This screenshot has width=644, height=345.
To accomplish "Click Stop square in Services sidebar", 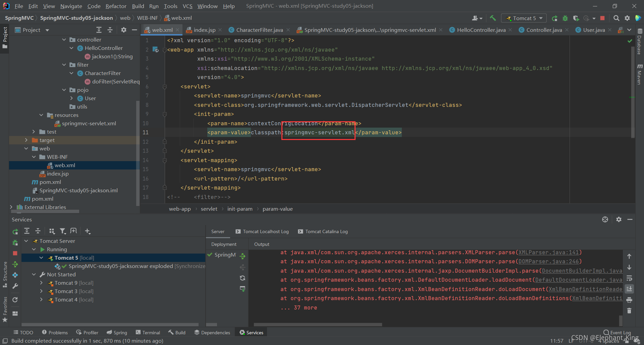I will click(x=15, y=253).
